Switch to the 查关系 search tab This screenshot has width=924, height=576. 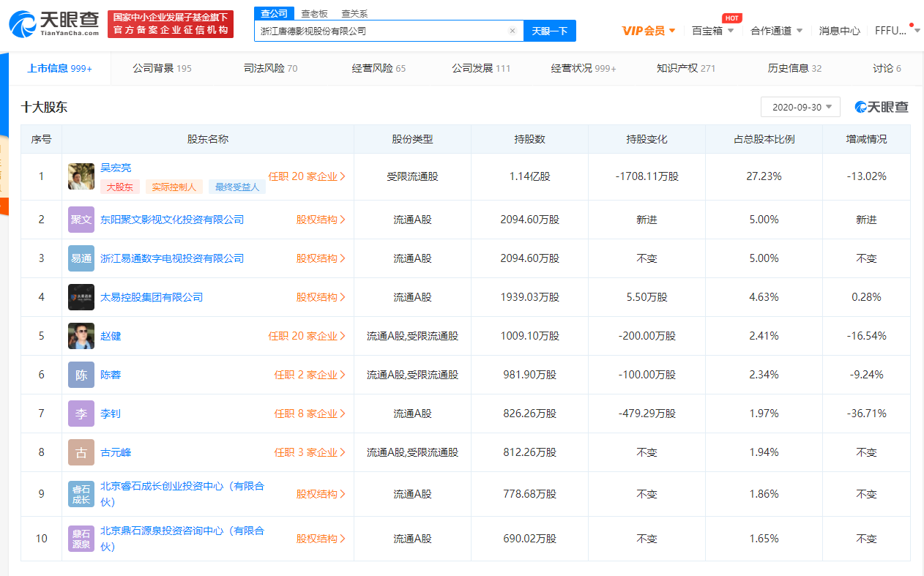(x=354, y=13)
